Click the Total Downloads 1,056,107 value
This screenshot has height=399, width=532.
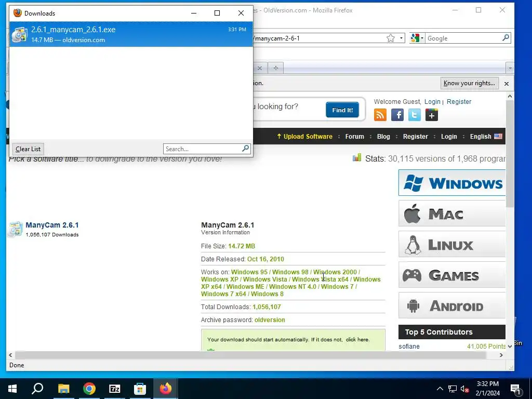click(x=267, y=307)
